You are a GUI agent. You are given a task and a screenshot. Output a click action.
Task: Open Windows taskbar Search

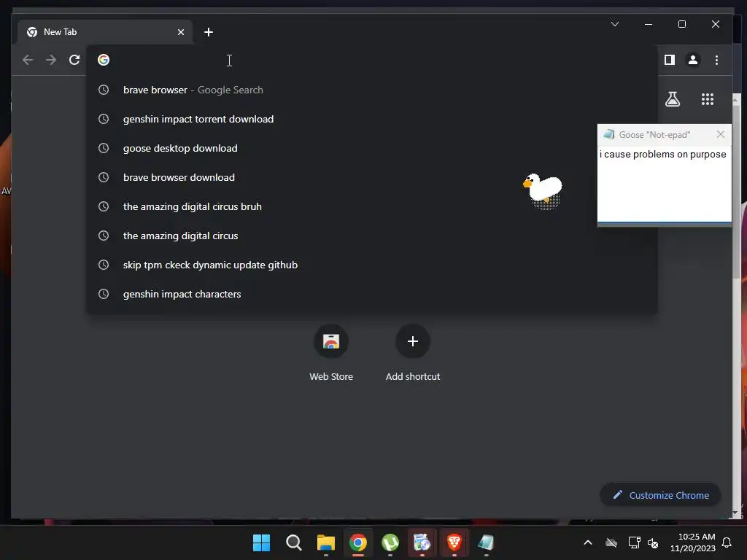(293, 542)
